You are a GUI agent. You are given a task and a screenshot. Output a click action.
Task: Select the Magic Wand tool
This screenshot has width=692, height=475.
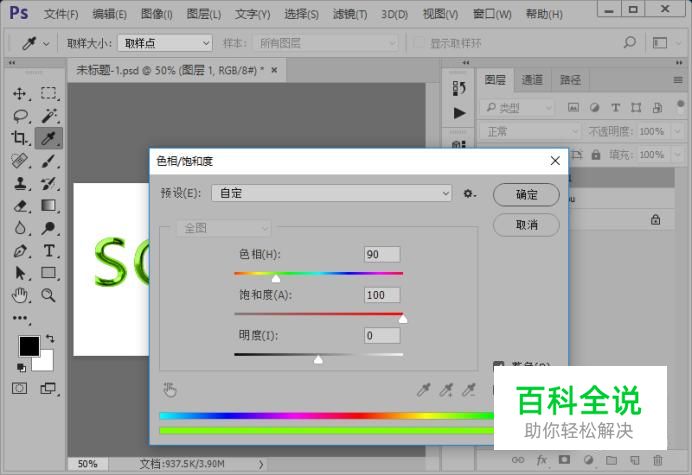point(49,116)
